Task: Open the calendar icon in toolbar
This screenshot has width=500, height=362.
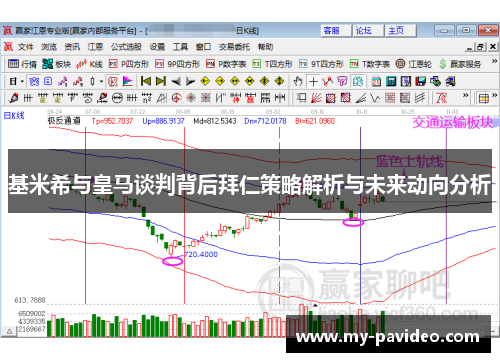Action: pos(376,81)
